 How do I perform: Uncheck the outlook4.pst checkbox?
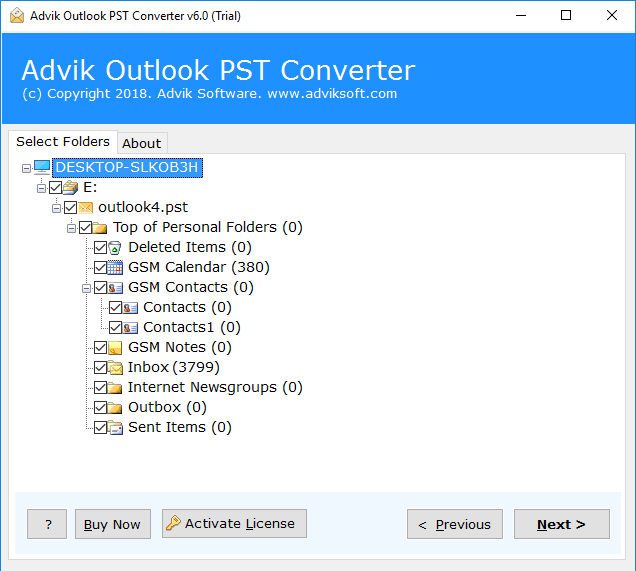pos(71,208)
